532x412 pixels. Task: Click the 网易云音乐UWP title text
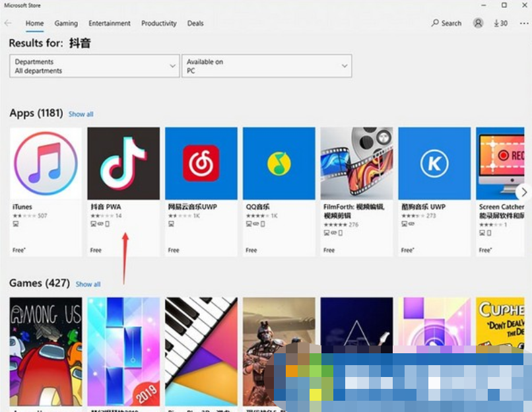[x=192, y=207]
